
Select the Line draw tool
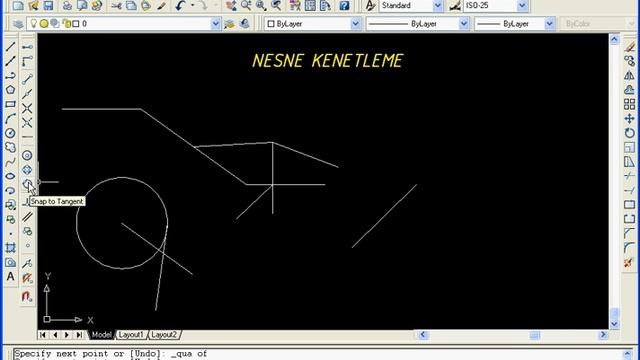11,47
